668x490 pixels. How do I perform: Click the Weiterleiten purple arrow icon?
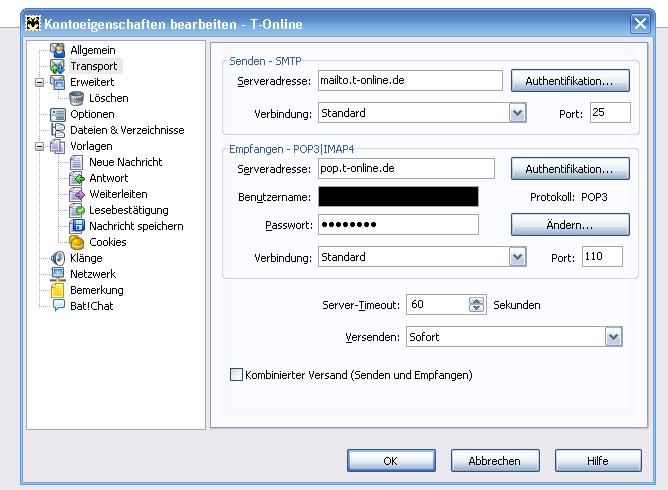click(77, 194)
